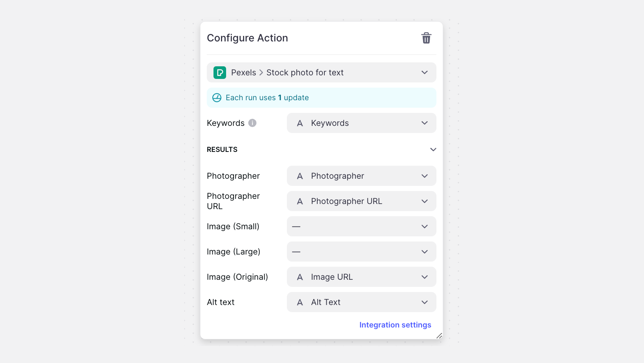Image resolution: width=644 pixels, height=363 pixels.
Task: Click the 'A' icon in Photographer field
Action: (300, 176)
